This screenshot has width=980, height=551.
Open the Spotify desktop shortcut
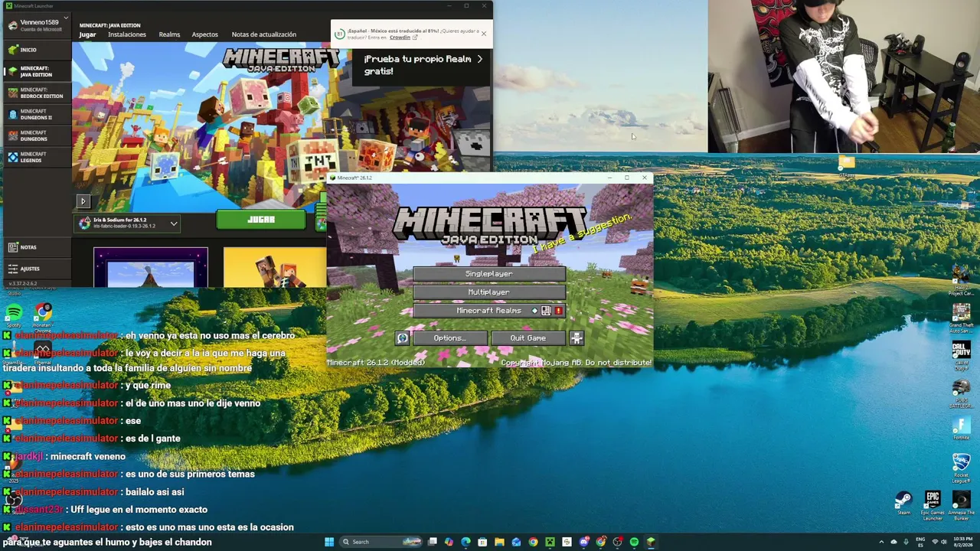(x=14, y=315)
